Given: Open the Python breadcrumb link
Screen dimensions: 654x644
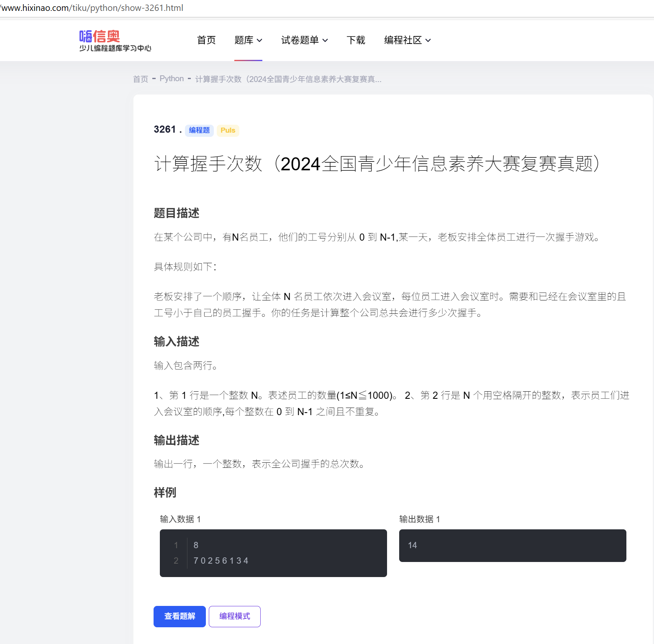Looking at the screenshot, I should 172,79.
